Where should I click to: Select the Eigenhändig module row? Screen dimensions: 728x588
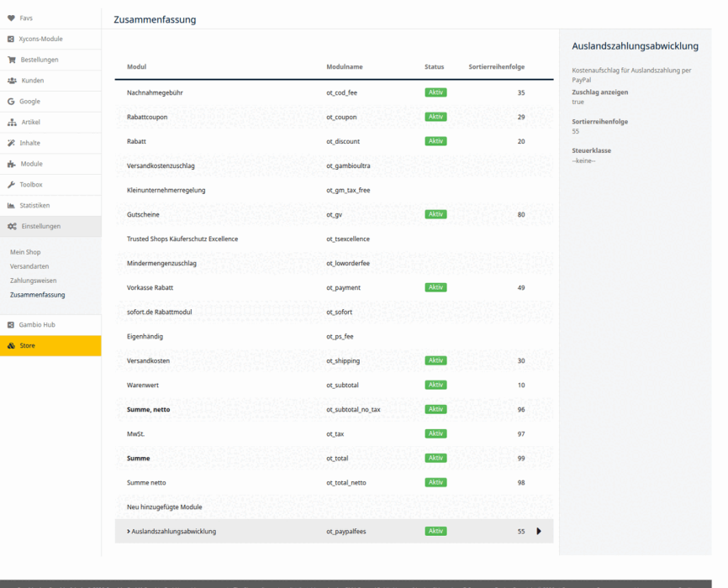(x=334, y=337)
